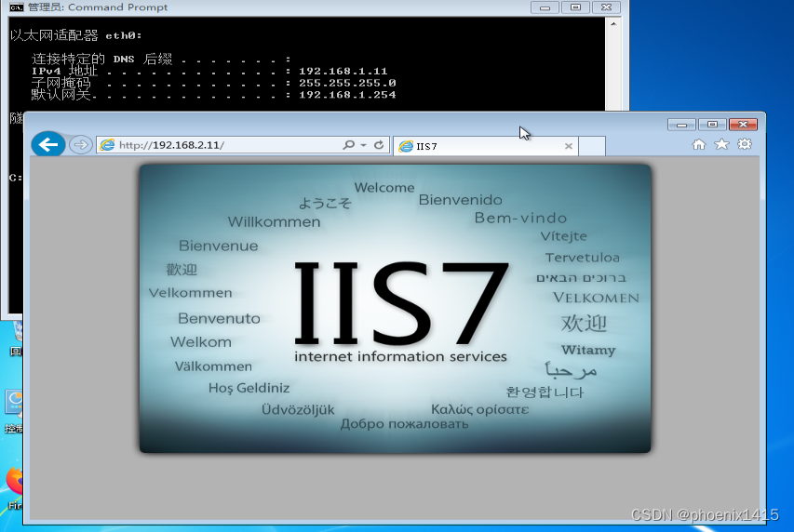Open Favorites star icon
This screenshot has height=532, width=794.
(x=721, y=145)
